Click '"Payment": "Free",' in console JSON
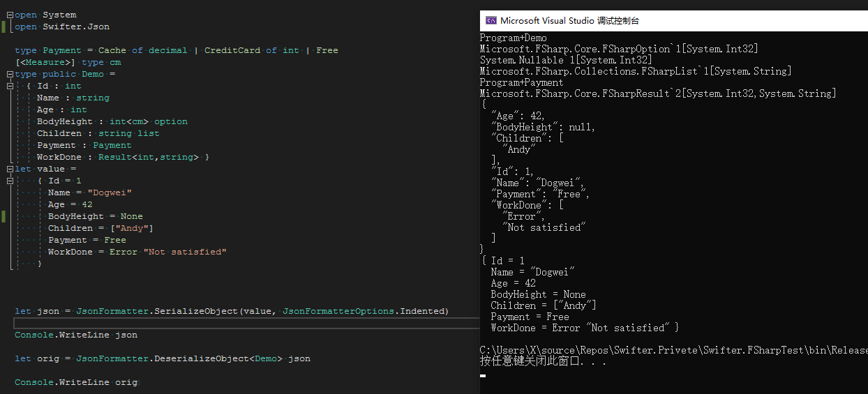 [x=541, y=194]
